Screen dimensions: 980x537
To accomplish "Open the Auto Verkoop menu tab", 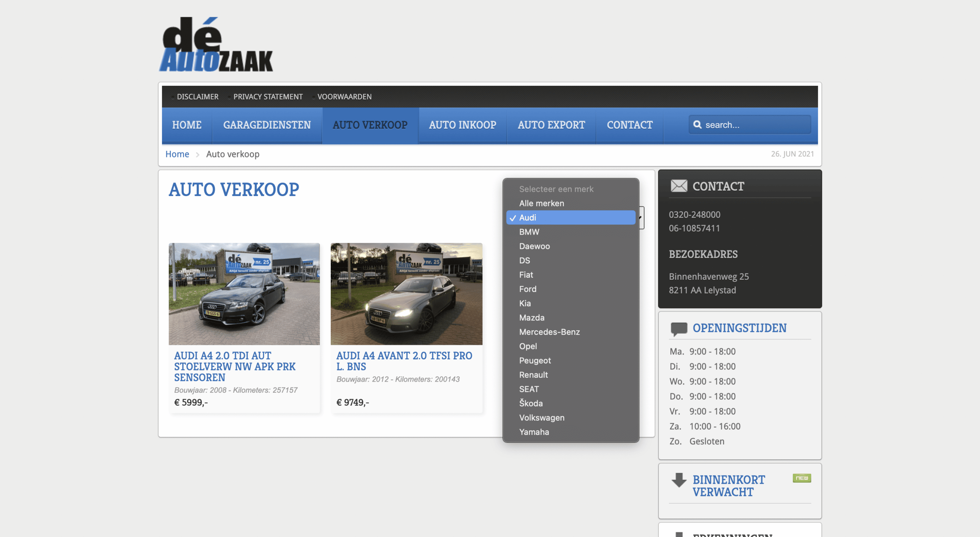I will [370, 125].
